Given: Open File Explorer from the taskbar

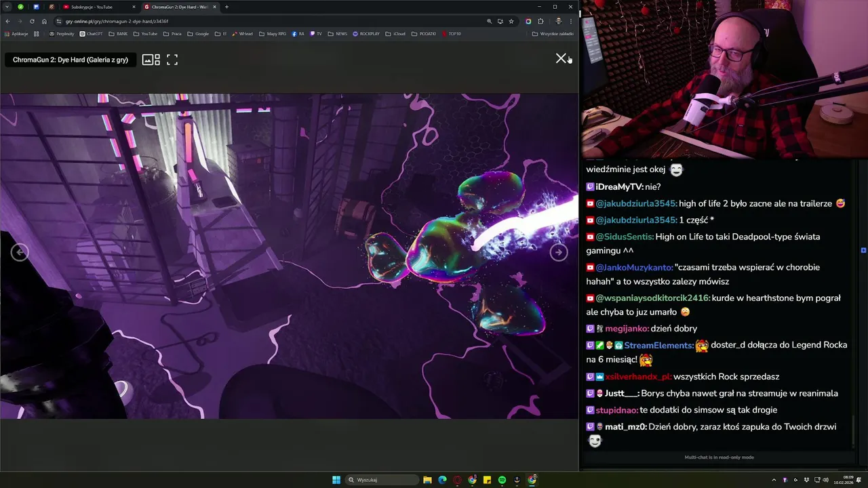Looking at the screenshot, I should (427, 480).
